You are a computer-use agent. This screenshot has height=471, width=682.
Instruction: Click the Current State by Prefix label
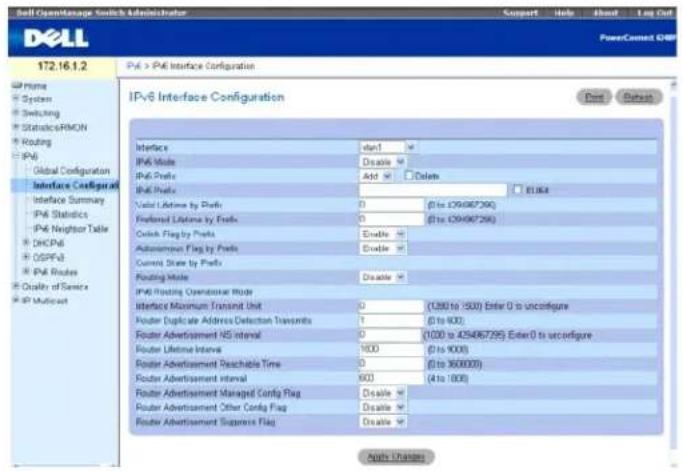coord(179,263)
